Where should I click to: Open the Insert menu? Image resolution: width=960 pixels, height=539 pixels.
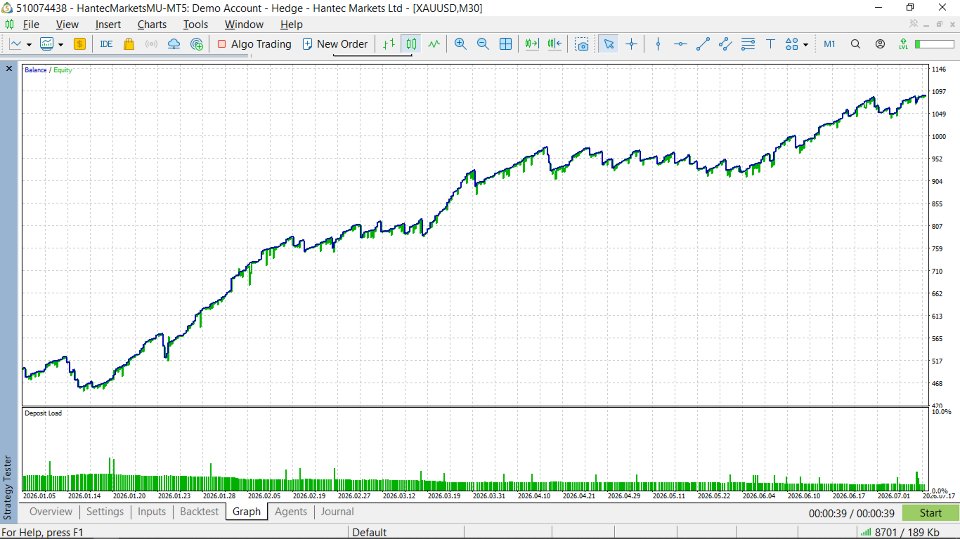[108, 24]
